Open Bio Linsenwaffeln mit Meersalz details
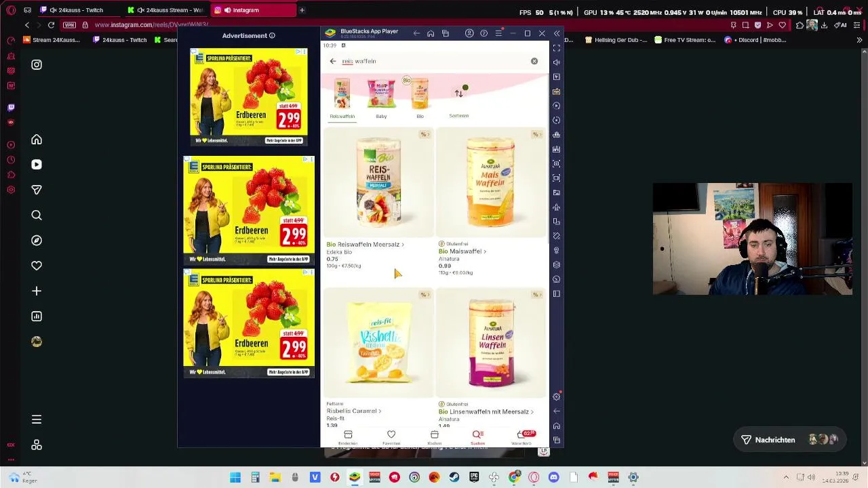 [486, 411]
